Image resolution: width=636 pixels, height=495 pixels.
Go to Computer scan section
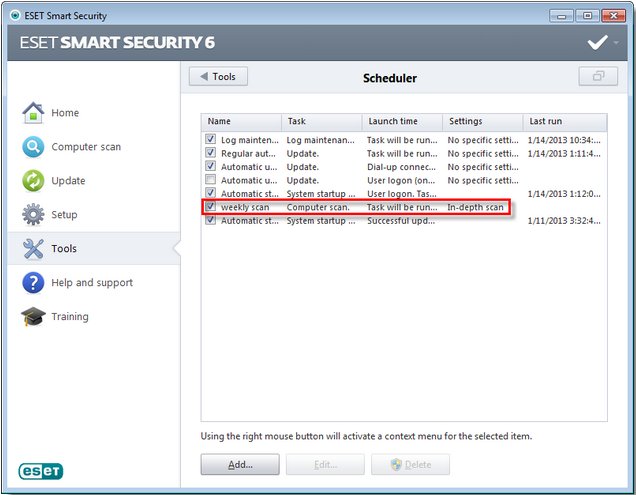point(86,147)
